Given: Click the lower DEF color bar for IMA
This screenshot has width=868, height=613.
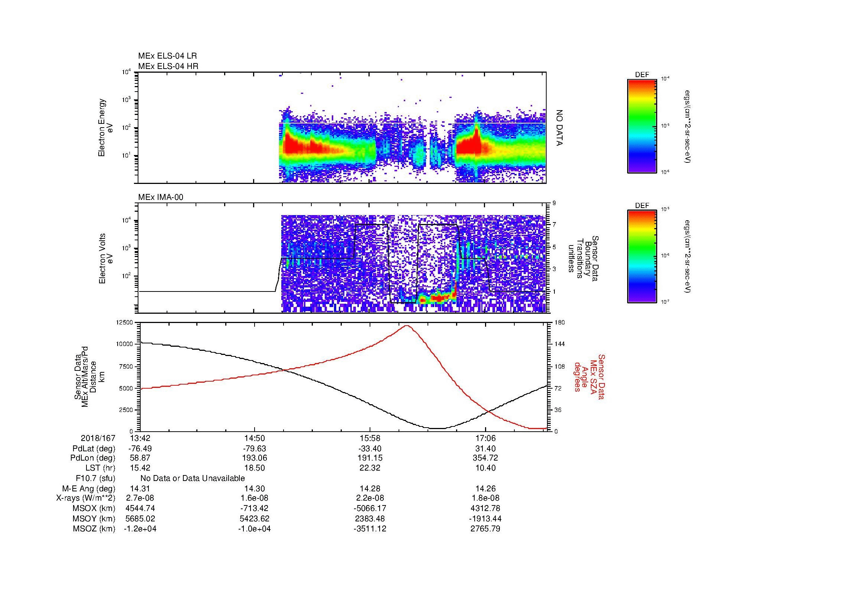Looking at the screenshot, I should (x=642, y=257).
